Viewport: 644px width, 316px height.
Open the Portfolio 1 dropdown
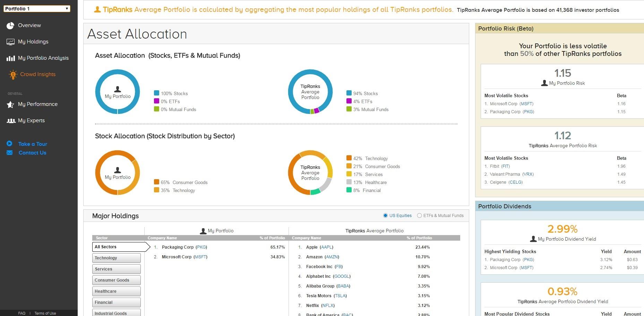click(37, 9)
